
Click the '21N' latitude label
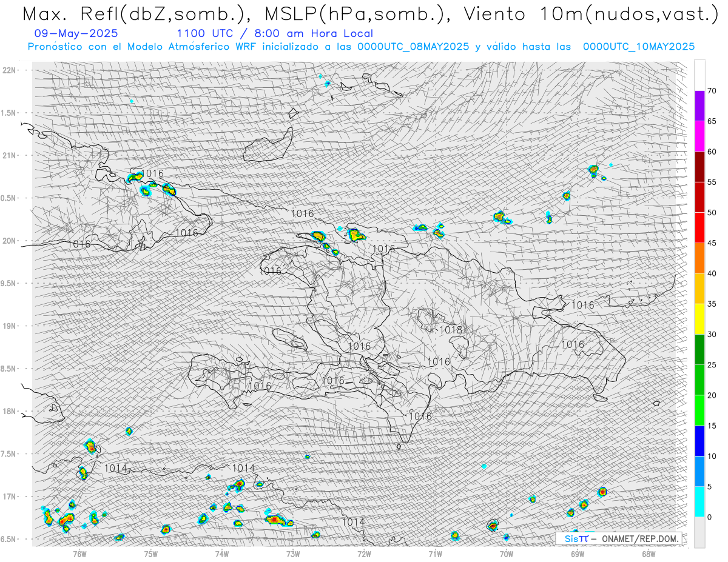click(x=9, y=155)
